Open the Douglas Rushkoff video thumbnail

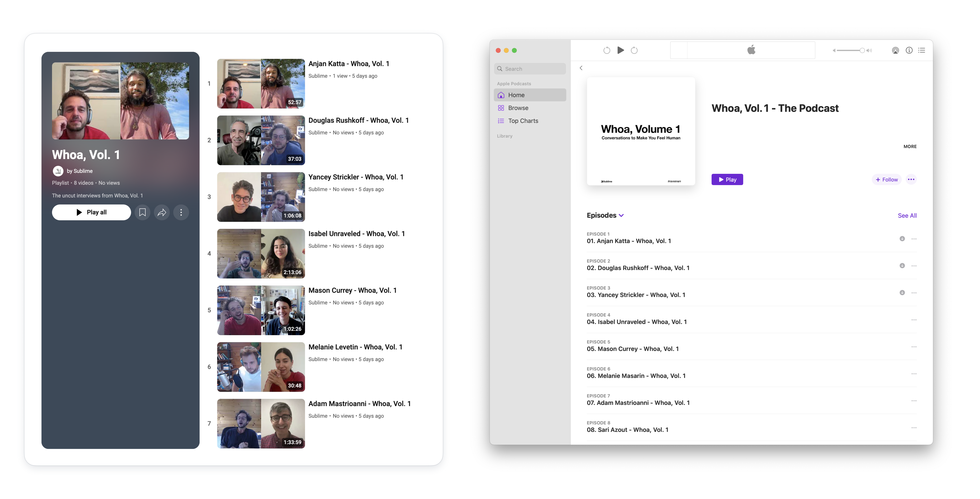click(x=261, y=140)
